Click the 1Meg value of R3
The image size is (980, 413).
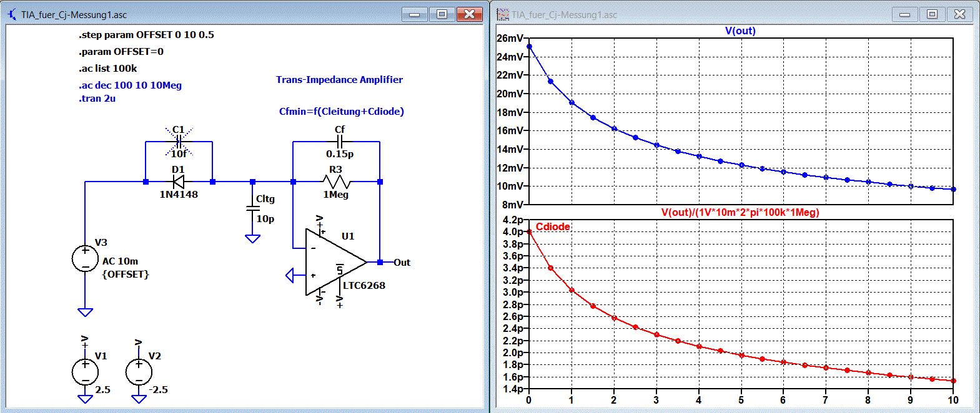coord(335,194)
